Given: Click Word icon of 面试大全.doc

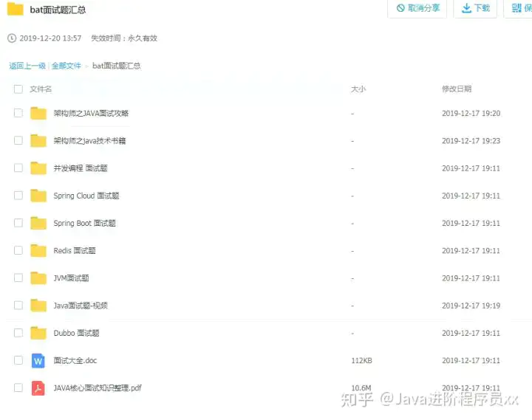Looking at the screenshot, I should 38,361.
